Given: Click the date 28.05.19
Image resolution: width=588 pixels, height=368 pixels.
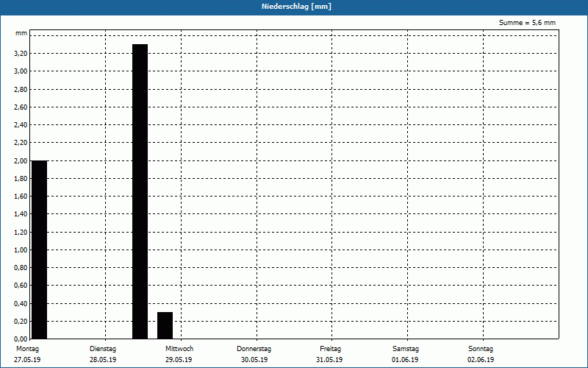Looking at the screenshot, I should click(103, 360).
